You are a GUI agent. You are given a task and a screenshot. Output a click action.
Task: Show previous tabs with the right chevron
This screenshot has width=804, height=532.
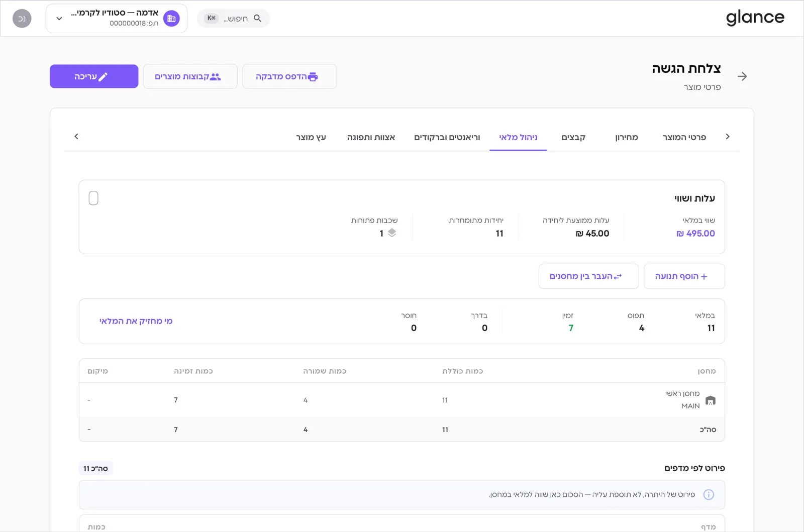[x=728, y=137]
